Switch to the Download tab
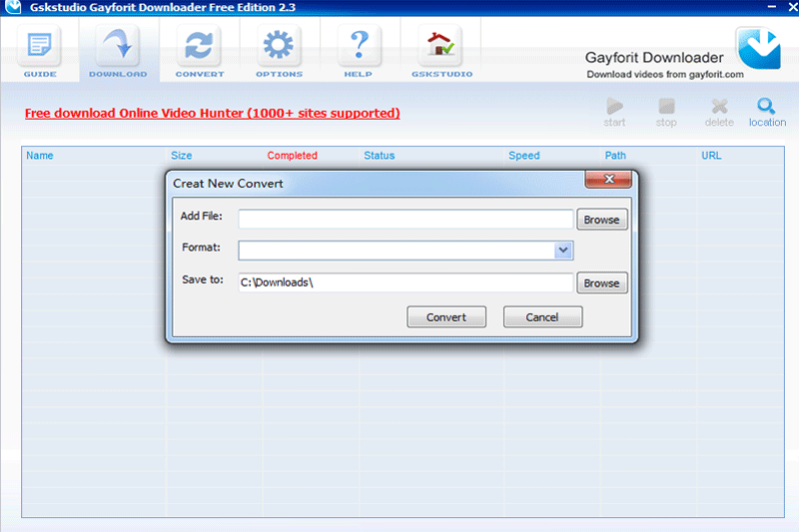Viewport: 799px width, 532px height. pyautogui.click(x=118, y=52)
